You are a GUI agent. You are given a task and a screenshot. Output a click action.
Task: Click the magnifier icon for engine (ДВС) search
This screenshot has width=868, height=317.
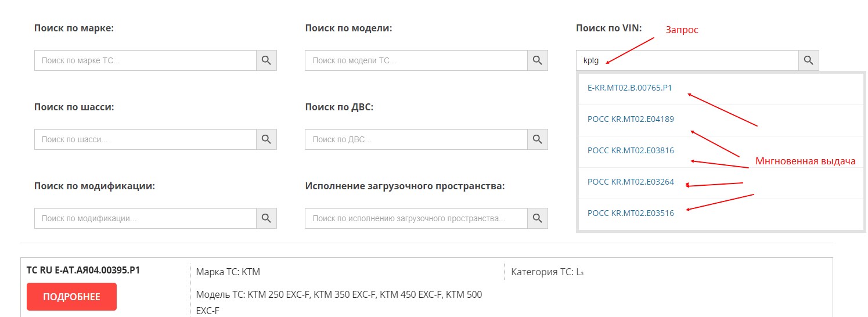click(537, 139)
